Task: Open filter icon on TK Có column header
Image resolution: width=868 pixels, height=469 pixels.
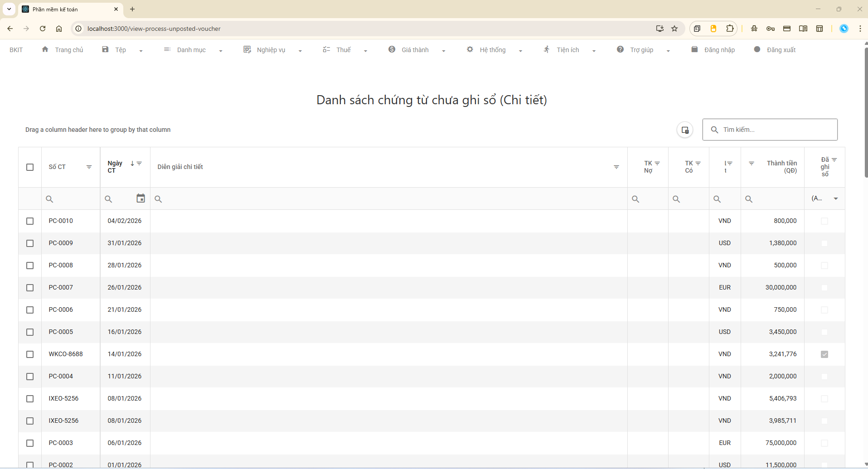Action: [698, 164]
